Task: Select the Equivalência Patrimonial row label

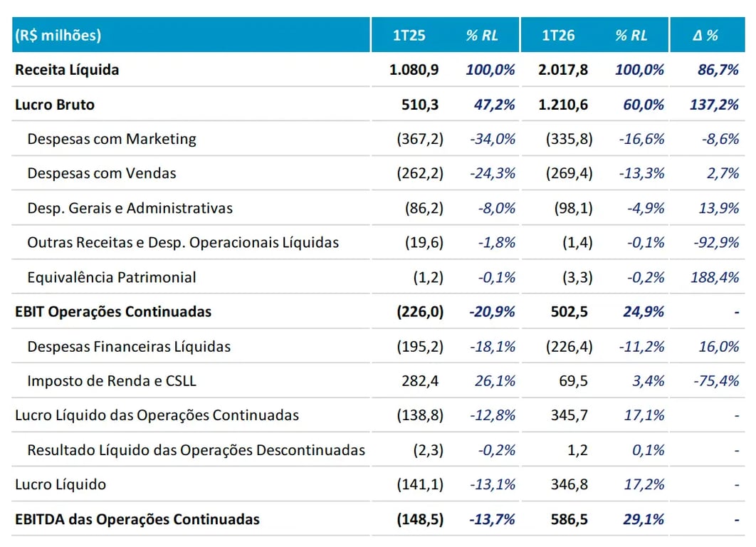Action: [x=112, y=277]
